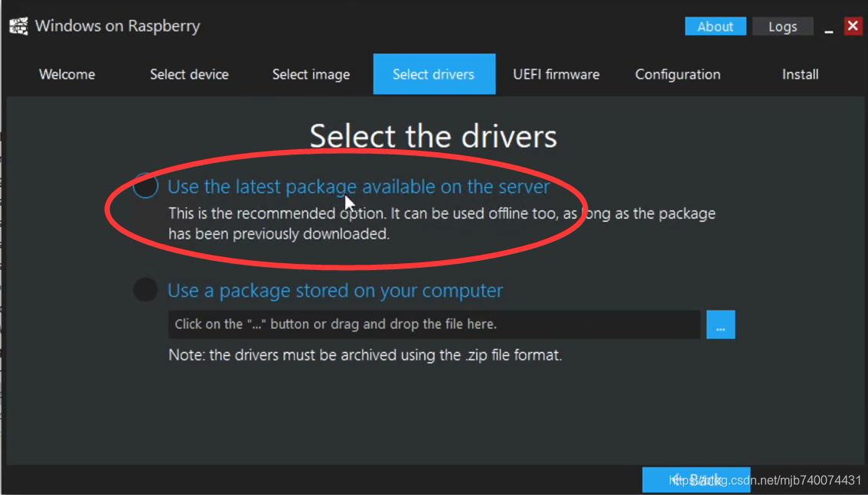Click the "..." browse button
This screenshot has width=868, height=495.
[x=720, y=324]
